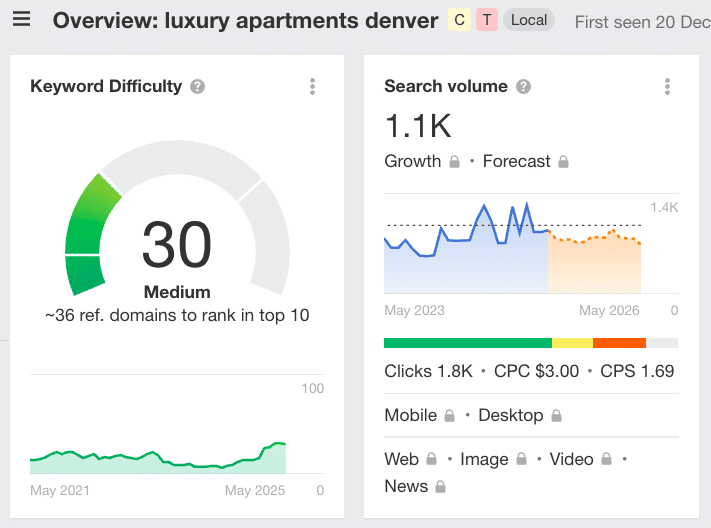The width and height of the screenshot is (711, 528).
Task: Click the Mobile lock icon
Action: point(449,416)
